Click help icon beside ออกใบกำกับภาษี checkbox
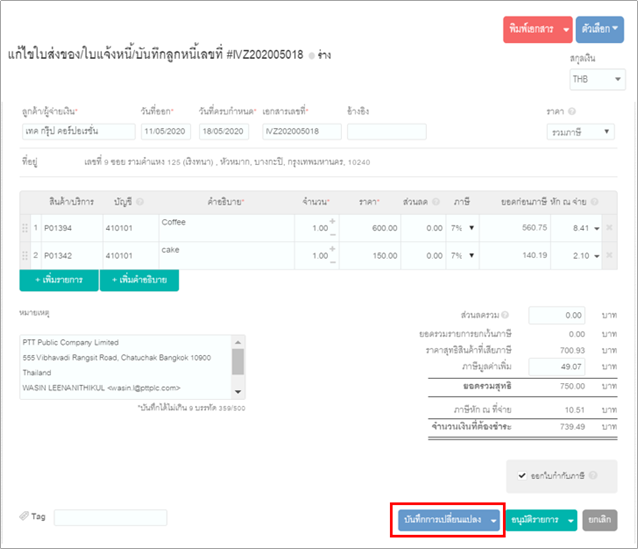Screen dimensions: 638x549 click(x=593, y=475)
